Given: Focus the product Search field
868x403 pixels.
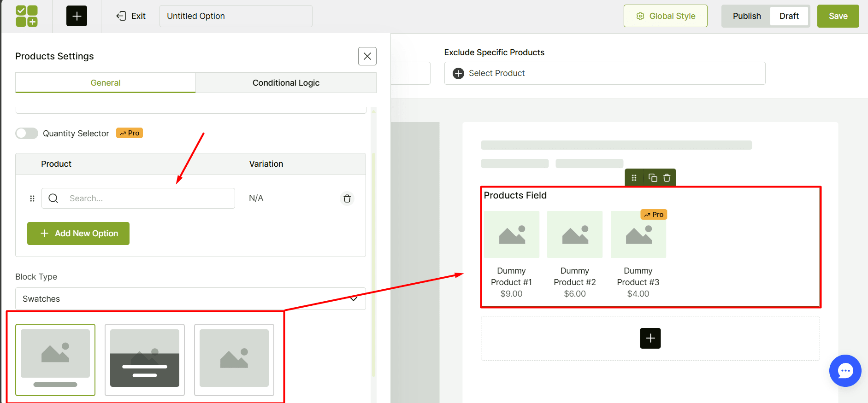Looking at the screenshot, I should coord(138,199).
